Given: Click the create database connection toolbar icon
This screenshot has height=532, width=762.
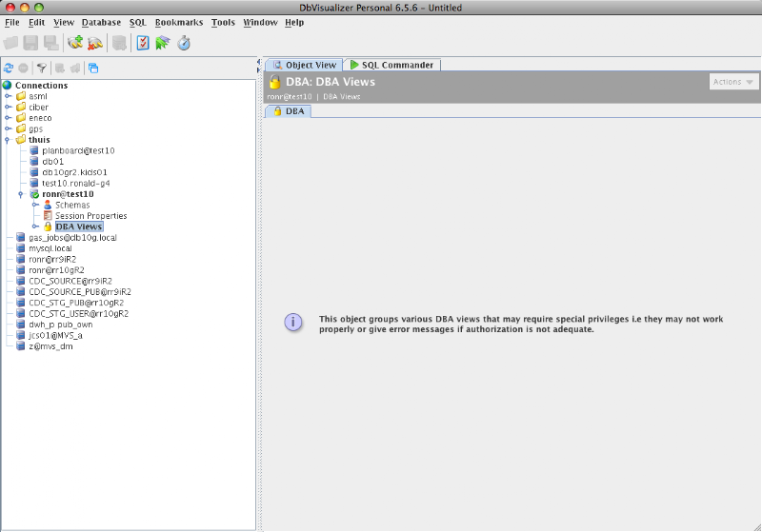Looking at the screenshot, I should (119, 43).
